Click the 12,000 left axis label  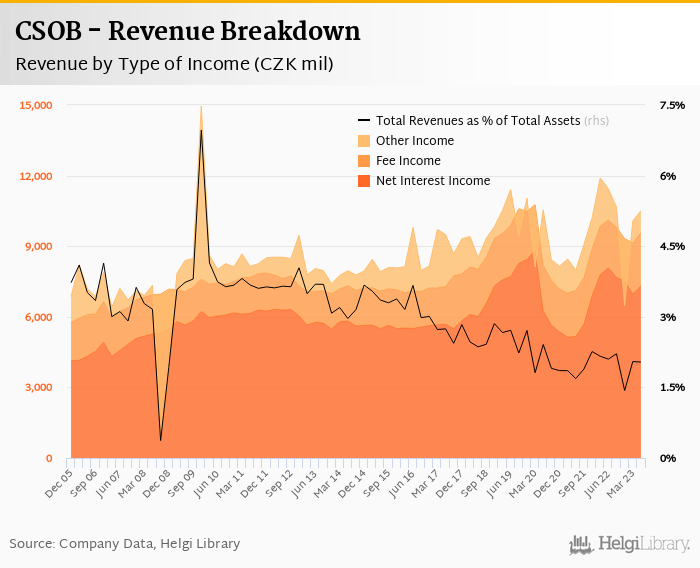coord(36,176)
